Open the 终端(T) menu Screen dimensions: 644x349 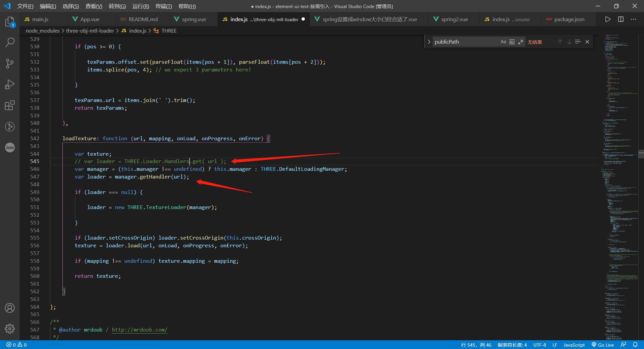(x=164, y=6)
